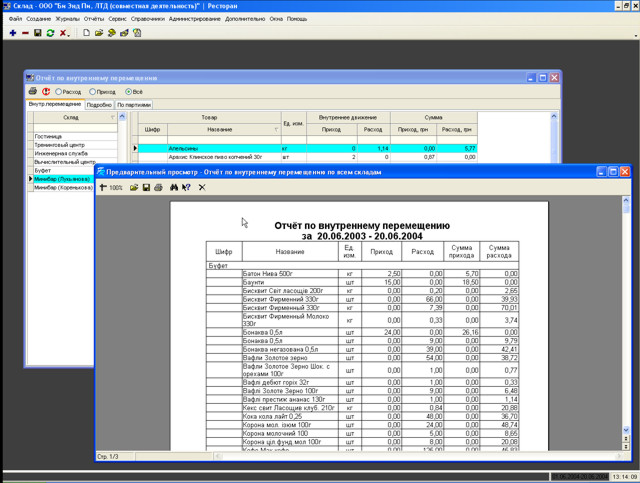Select the Расход radio button
This screenshot has width=640, height=483.
pos(60,91)
